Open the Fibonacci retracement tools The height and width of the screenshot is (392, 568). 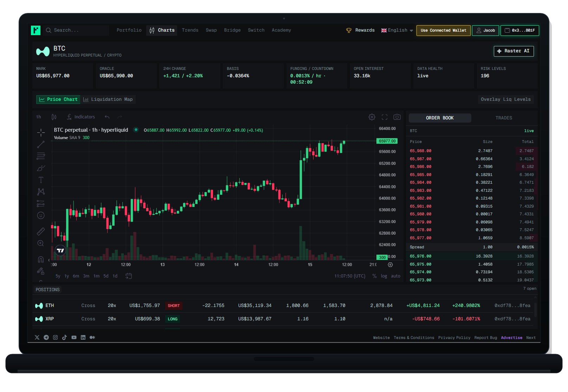point(41,156)
